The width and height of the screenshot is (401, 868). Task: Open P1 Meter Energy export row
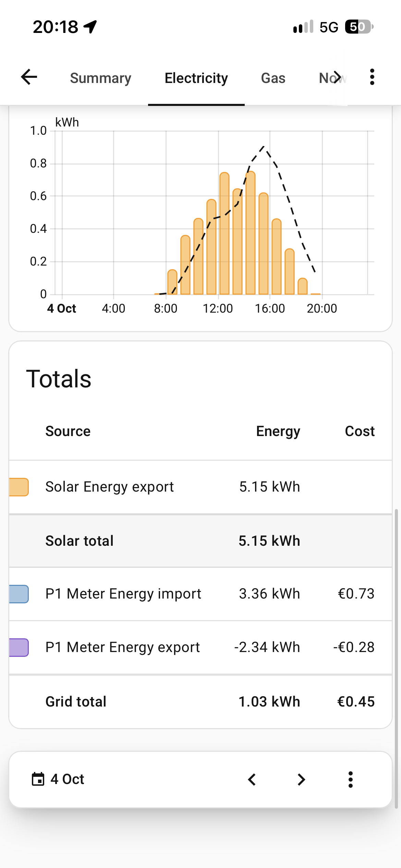pyautogui.click(x=200, y=647)
